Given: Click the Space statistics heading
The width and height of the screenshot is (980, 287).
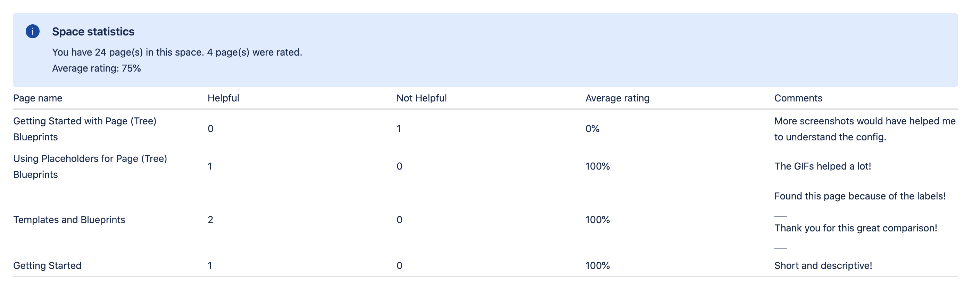Looking at the screenshot, I should pos(93,32).
